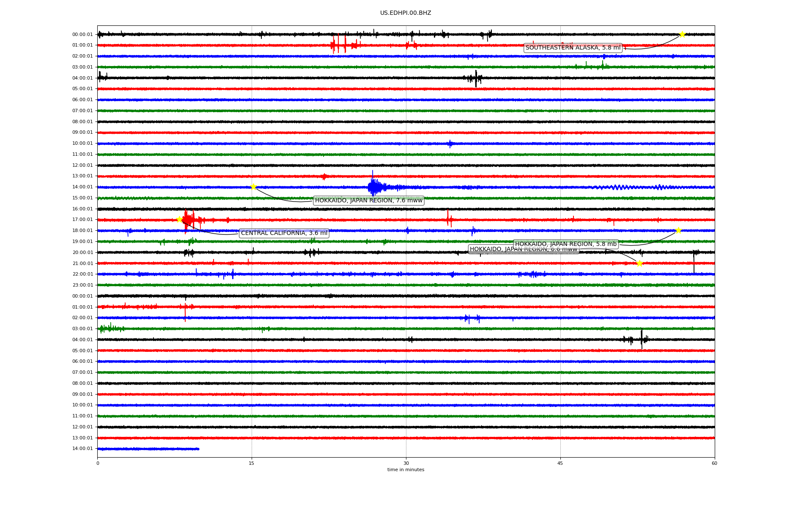Screen dimensions: 812x508
Task: Click the Hokkaido 6.6 mww annotation label
Action: coord(491,250)
